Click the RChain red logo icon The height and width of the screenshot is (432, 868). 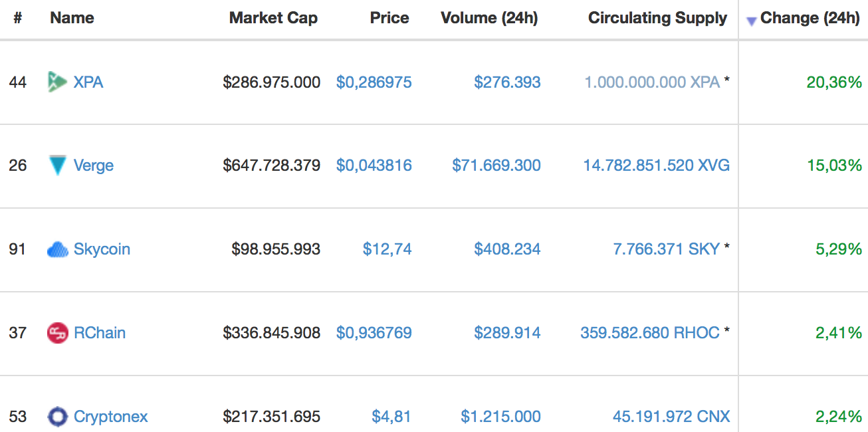tap(58, 333)
